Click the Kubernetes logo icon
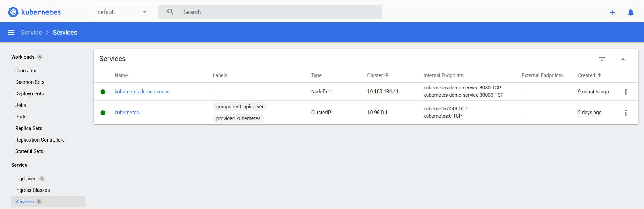Viewport: 644px width, 209px height. tap(13, 12)
